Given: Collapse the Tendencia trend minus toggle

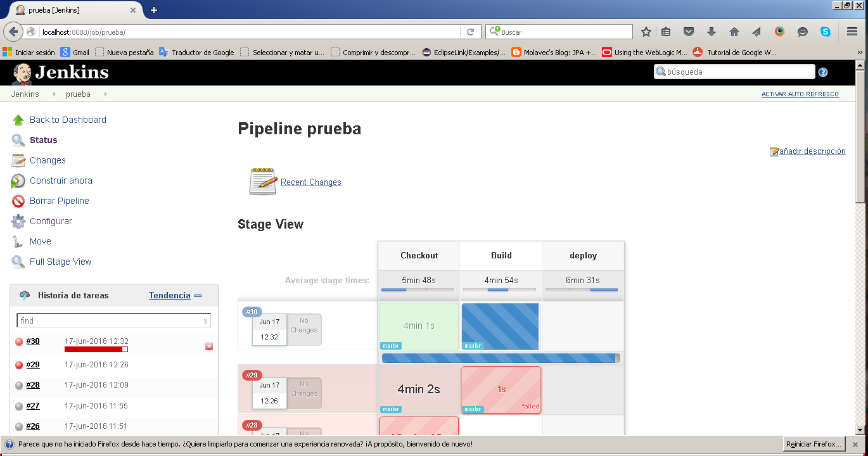Looking at the screenshot, I should point(198,296).
